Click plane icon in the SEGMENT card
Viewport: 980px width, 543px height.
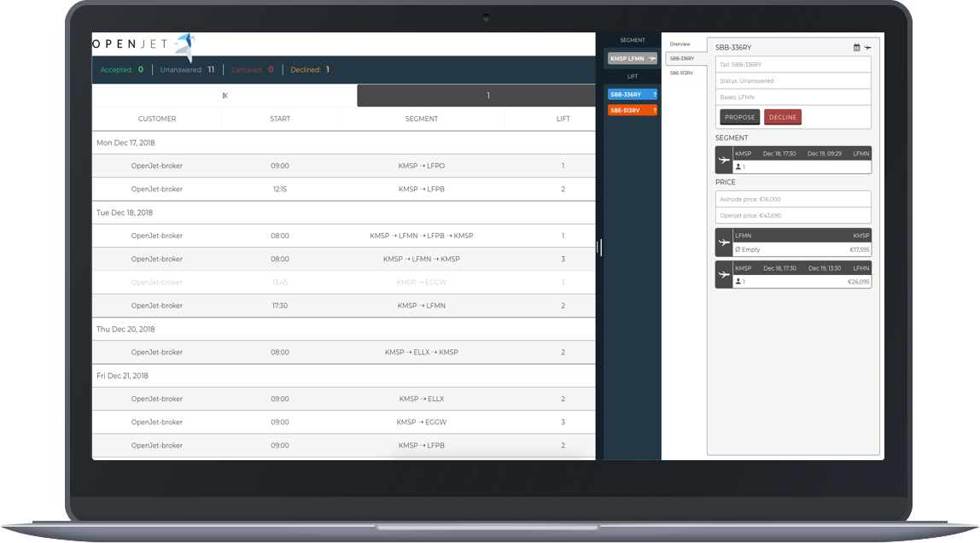[724, 161]
